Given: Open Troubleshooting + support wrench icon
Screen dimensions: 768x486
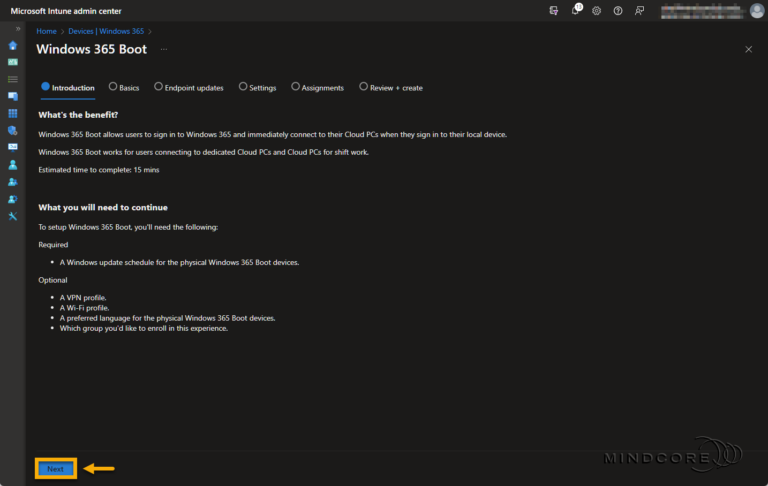Looking at the screenshot, I should pyautogui.click(x=13, y=216).
